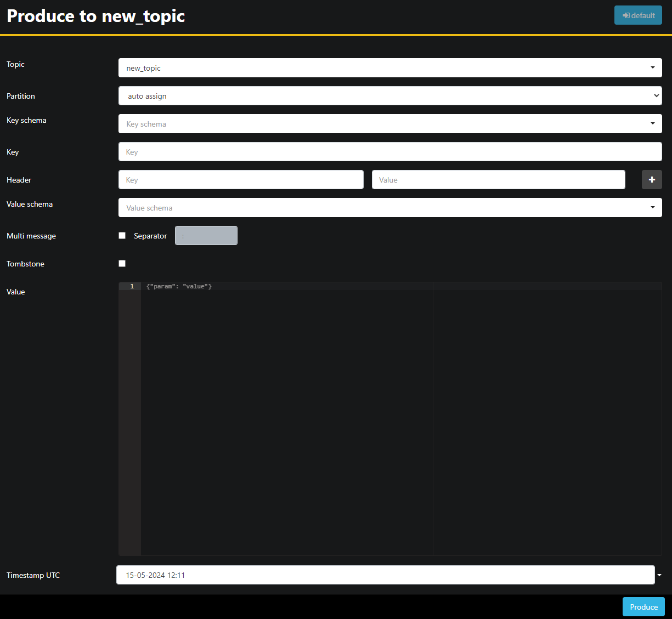Click the Produce button
The image size is (672, 619).
(x=643, y=607)
